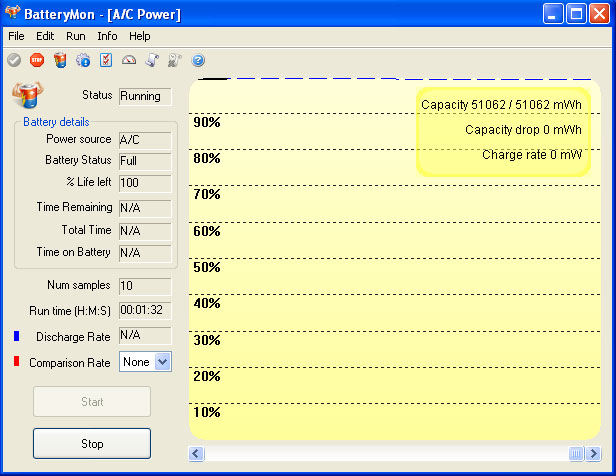Click the 'Capacity drop 0 mWh' text
The height and width of the screenshot is (476, 616).
[523, 130]
